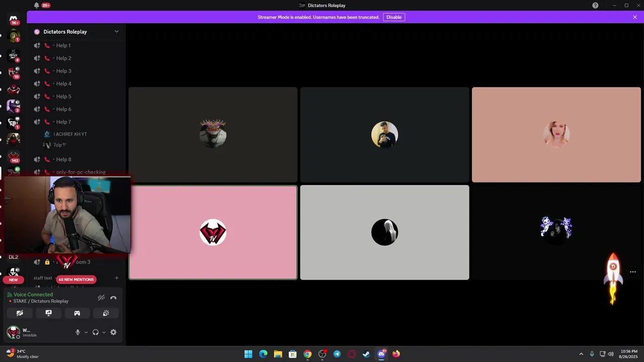644x362 pixels.
Task: Click the rocket boost icon
Action: click(613, 278)
